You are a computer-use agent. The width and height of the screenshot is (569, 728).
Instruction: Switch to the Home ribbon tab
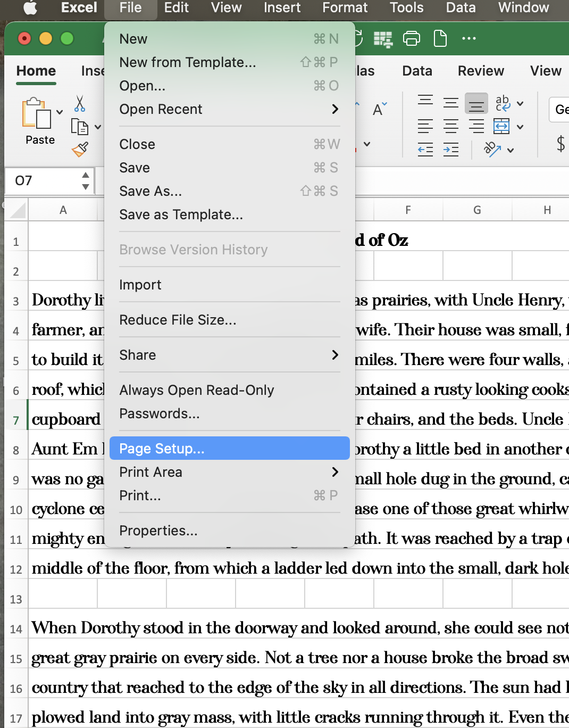click(36, 71)
